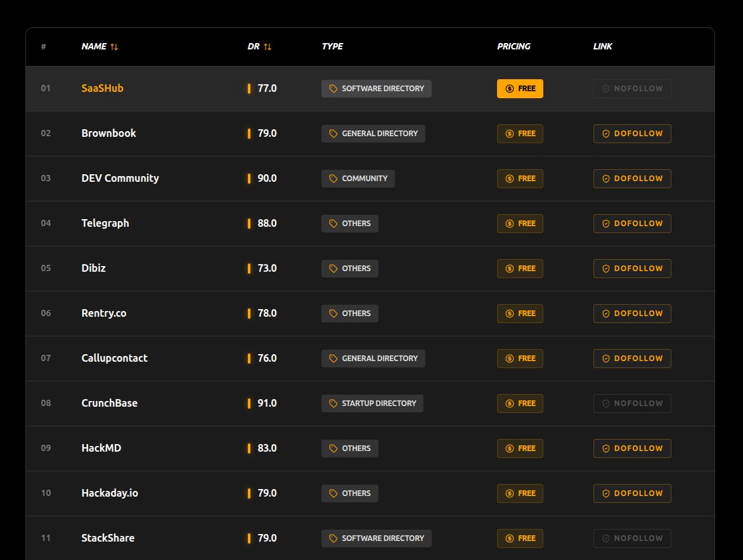The height and width of the screenshot is (560, 743).
Task: Click the DOFOLLOW badge for Hackaday.io
Action: pos(632,493)
